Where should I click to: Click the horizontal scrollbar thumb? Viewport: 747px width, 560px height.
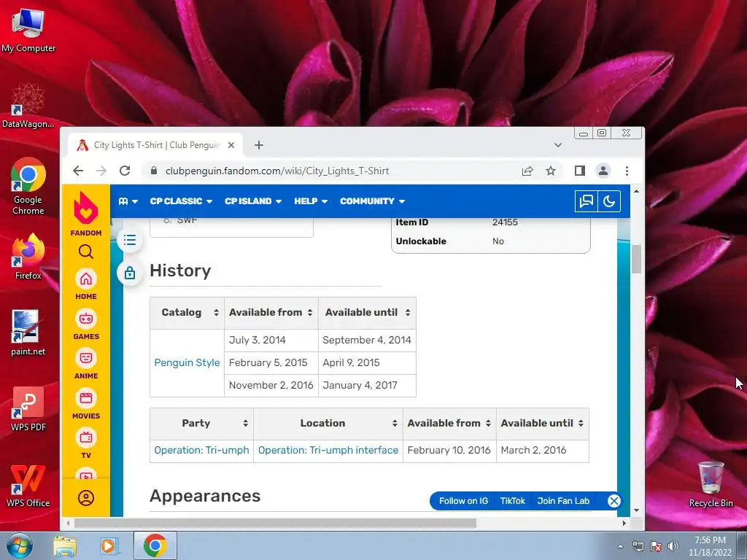275,524
